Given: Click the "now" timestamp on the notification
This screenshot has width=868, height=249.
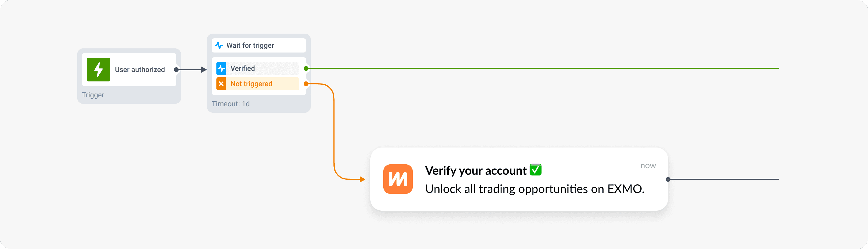Looking at the screenshot, I should (x=648, y=166).
